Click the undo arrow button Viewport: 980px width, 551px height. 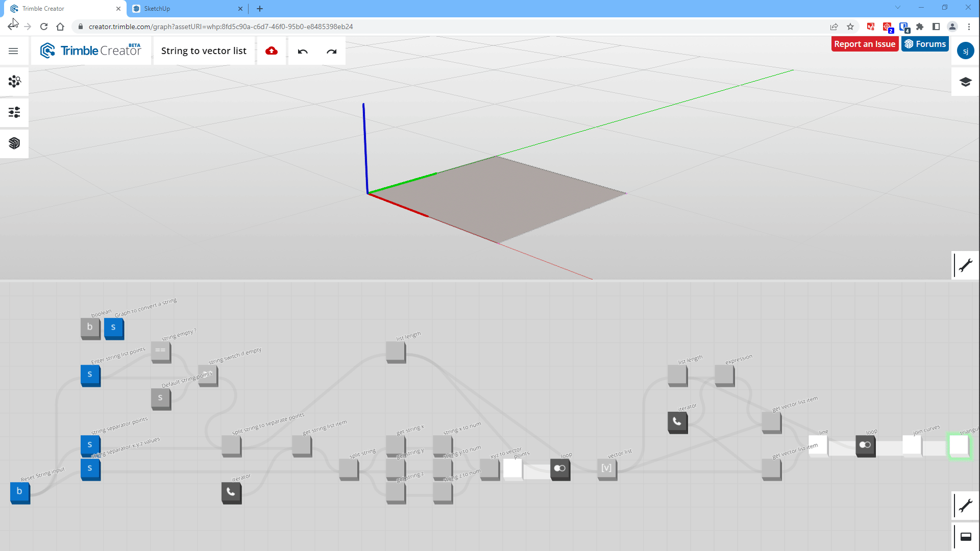(x=303, y=51)
